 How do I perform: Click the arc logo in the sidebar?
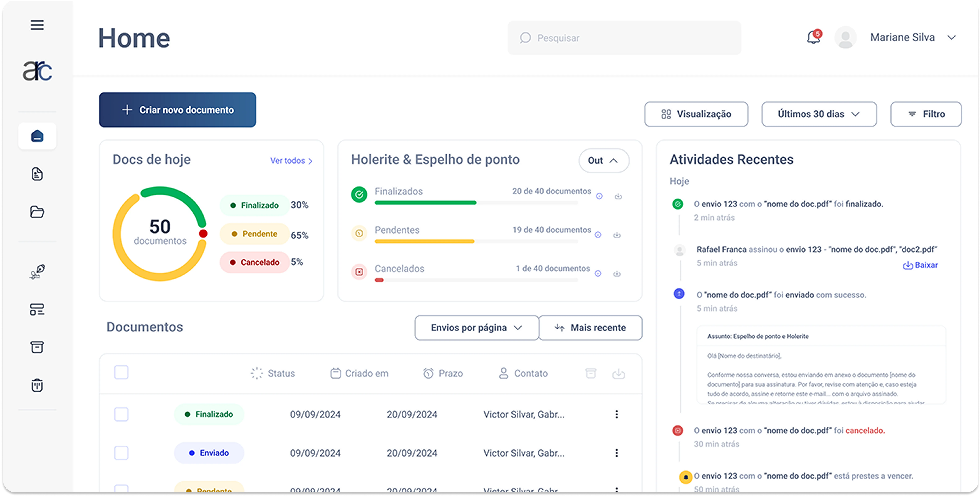click(x=37, y=71)
